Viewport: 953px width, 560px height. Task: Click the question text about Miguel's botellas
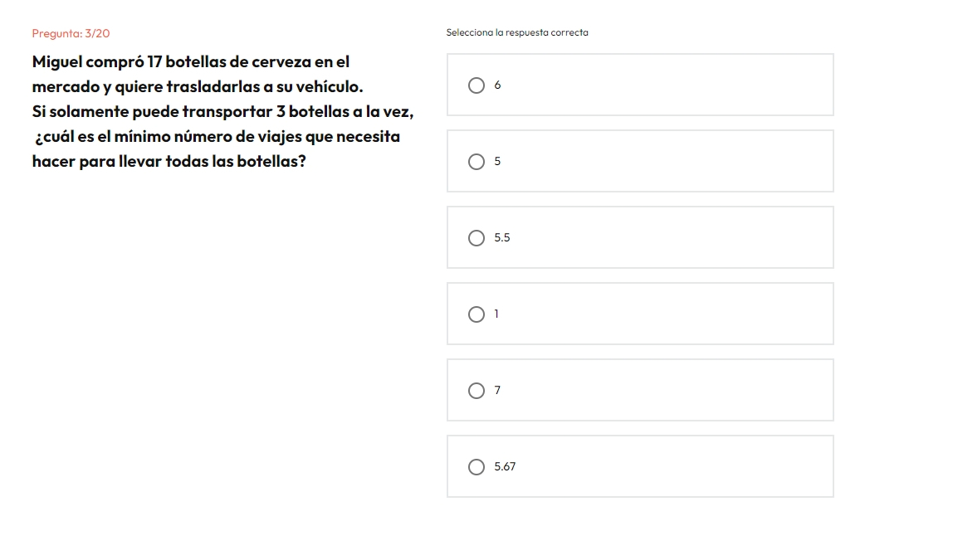point(223,111)
